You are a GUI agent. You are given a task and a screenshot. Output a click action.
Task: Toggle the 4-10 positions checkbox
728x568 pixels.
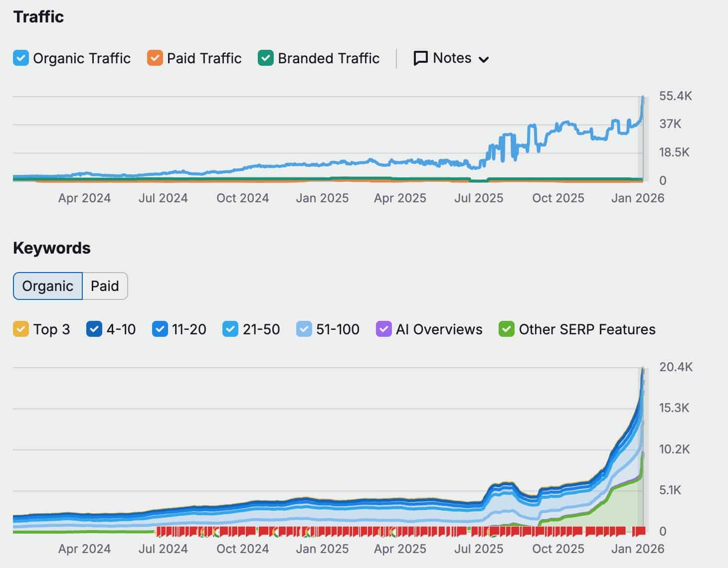click(x=94, y=329)
